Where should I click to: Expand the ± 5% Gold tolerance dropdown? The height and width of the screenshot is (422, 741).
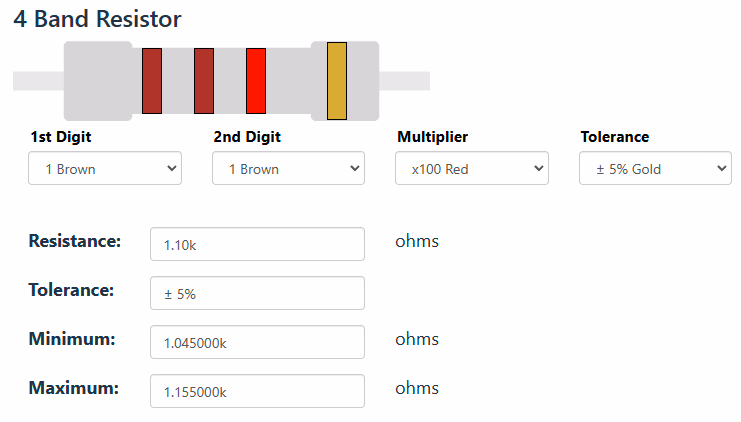[655, 169]
